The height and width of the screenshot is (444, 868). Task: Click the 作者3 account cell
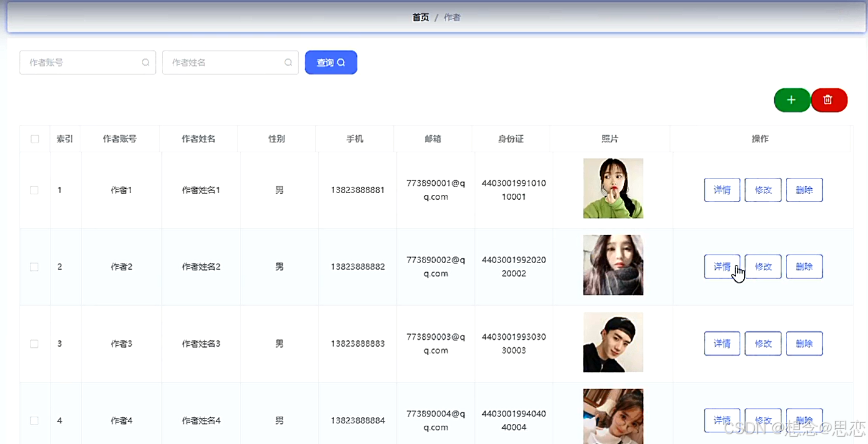point(122,344)
